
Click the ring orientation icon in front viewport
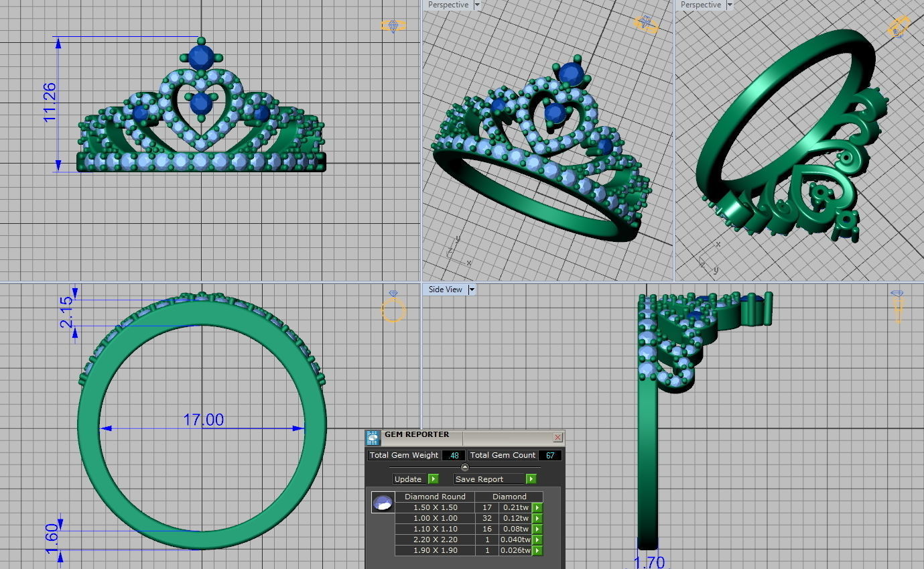[393, 25]
